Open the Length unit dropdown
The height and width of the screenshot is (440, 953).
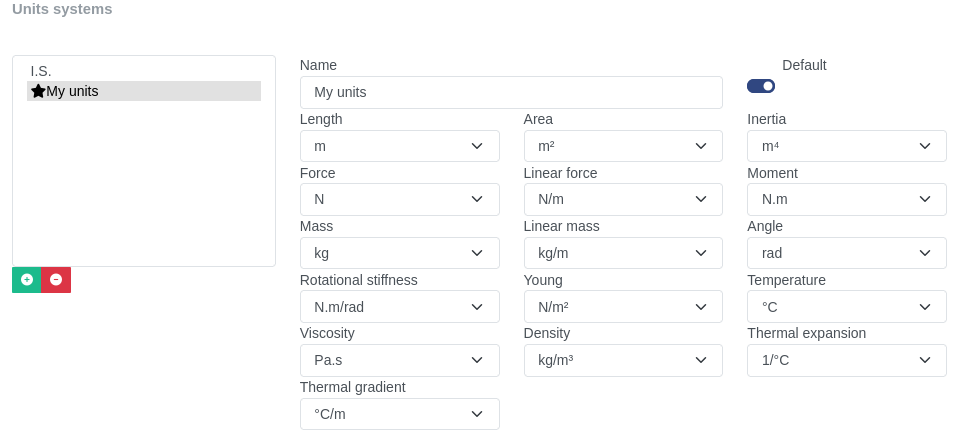[x=399, y=146]
